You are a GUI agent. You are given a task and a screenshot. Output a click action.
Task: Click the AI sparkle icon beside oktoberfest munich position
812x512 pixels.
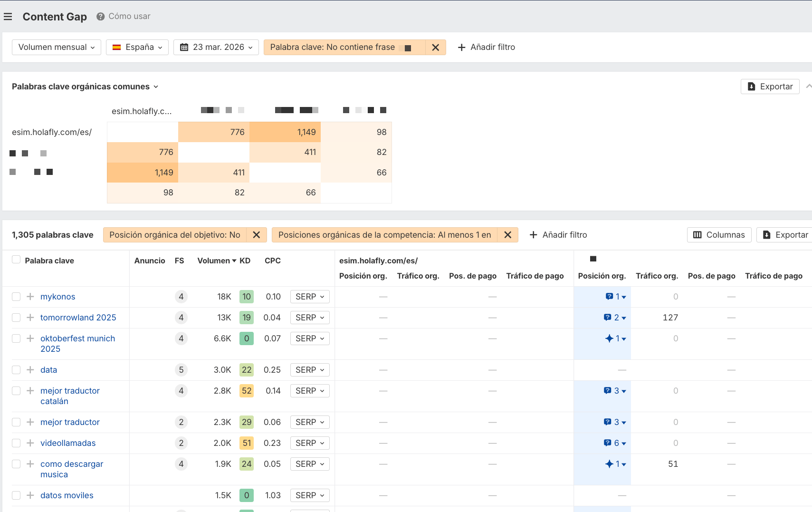(x=610, y=338)
